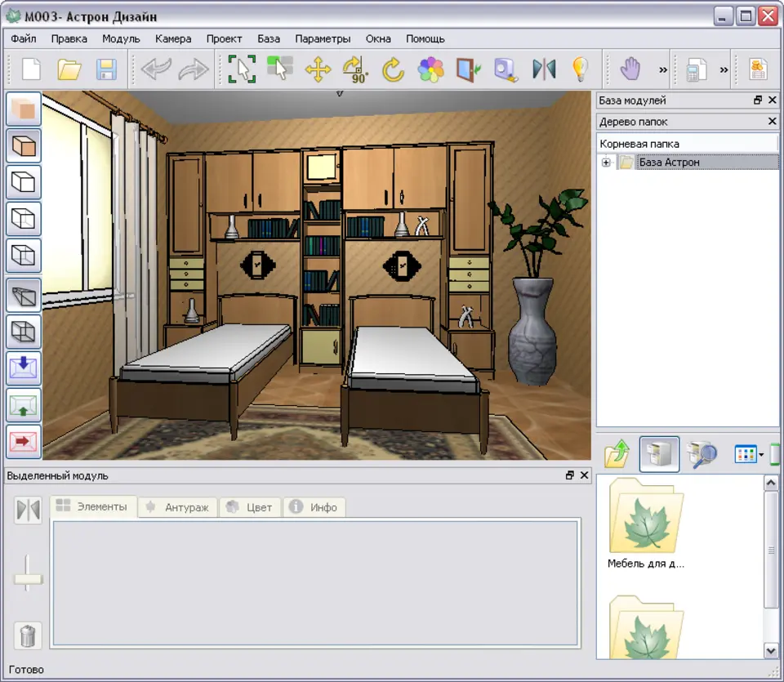Click the red right arrow box icon
The width and height of the screenshot is (784, 682).
click(24, 442)
